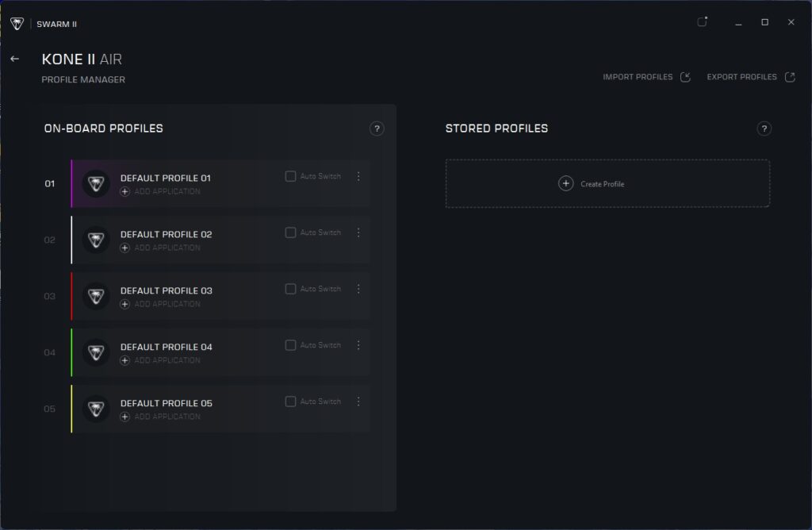
Task: Enable Auto Switch for Default Profile 01
Action: click(x=290, y=176)
